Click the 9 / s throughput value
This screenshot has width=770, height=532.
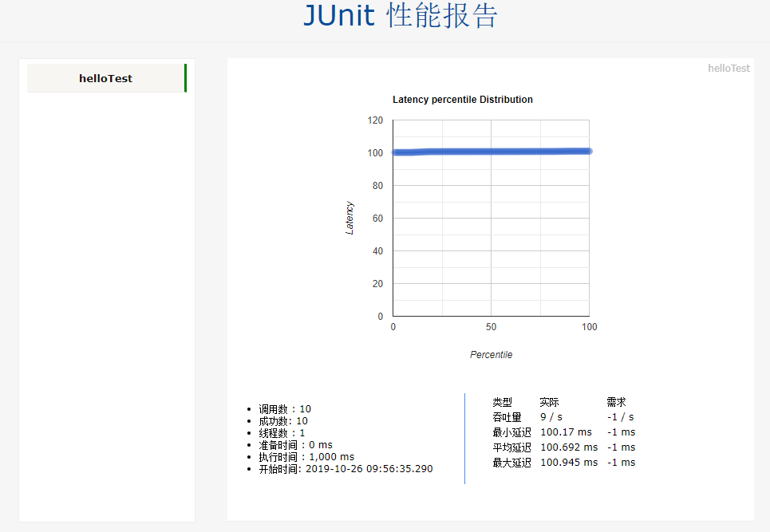point(551,417)
